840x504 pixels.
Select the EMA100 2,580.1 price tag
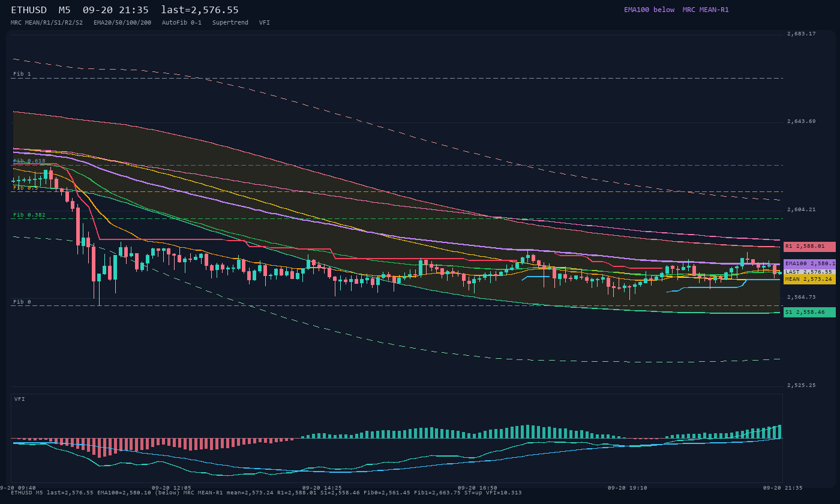pyautogui.click(x=809, y=263)
